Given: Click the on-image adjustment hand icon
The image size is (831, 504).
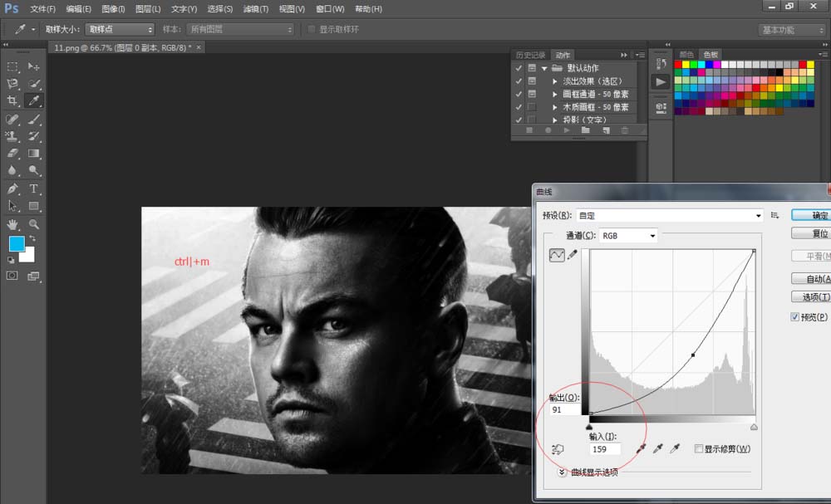Looking at the screenshot, I should click(557, 449).
